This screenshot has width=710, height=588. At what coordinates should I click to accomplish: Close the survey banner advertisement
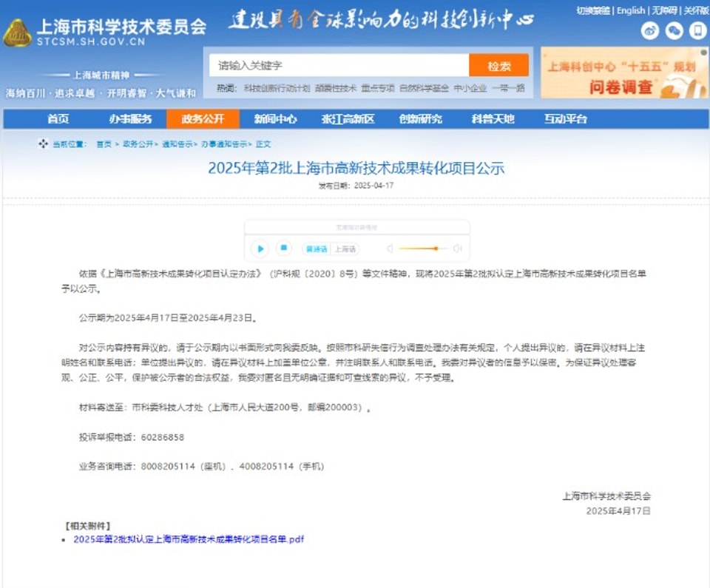703,53
